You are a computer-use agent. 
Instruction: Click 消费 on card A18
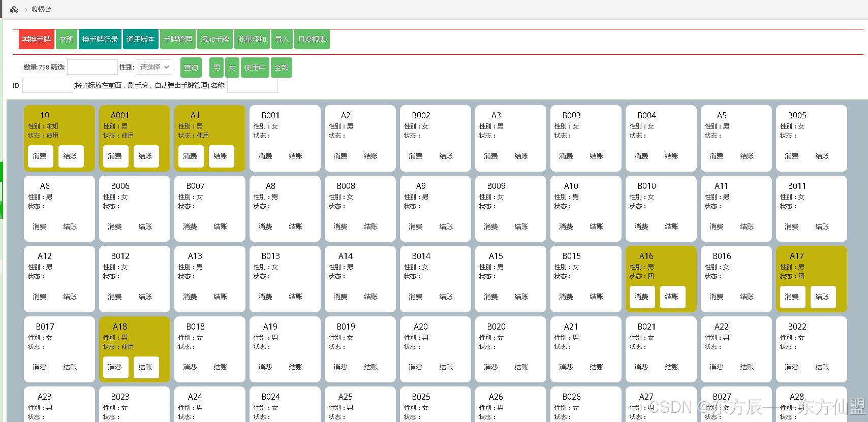coord(115,367)
